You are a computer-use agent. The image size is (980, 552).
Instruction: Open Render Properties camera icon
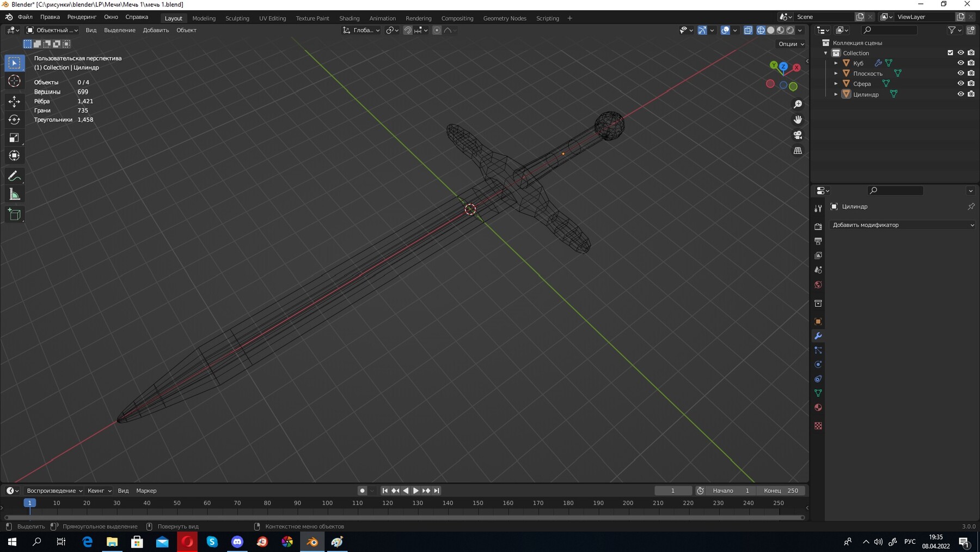point(818,226)
